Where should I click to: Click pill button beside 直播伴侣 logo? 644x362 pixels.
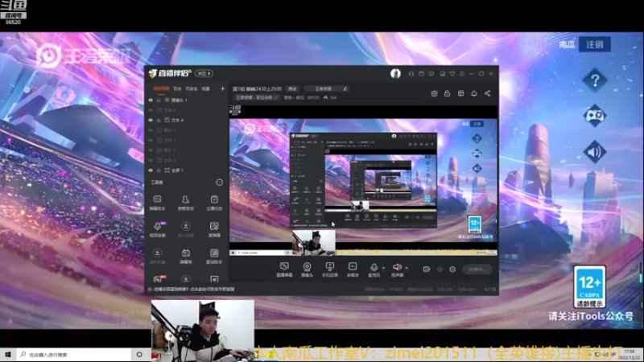pyautogui.click(x=204, y=73)
